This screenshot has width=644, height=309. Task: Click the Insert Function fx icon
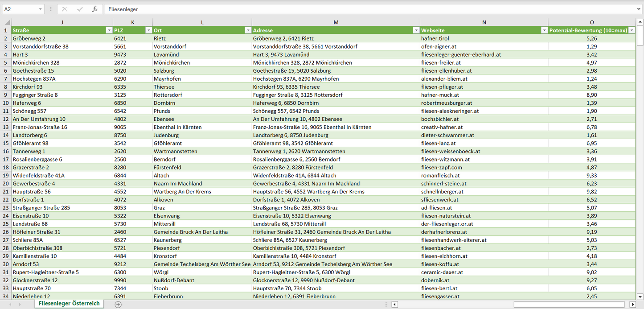tap(94, 9)
